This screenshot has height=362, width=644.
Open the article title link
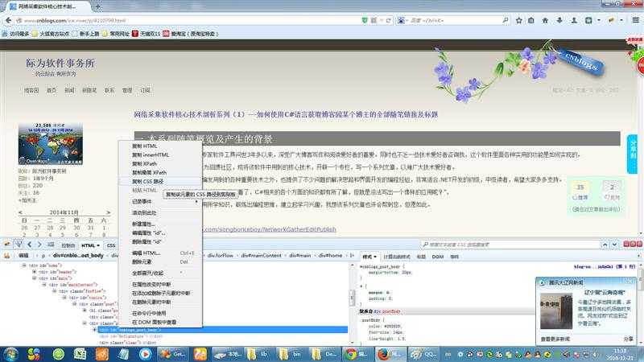point(286,114)
